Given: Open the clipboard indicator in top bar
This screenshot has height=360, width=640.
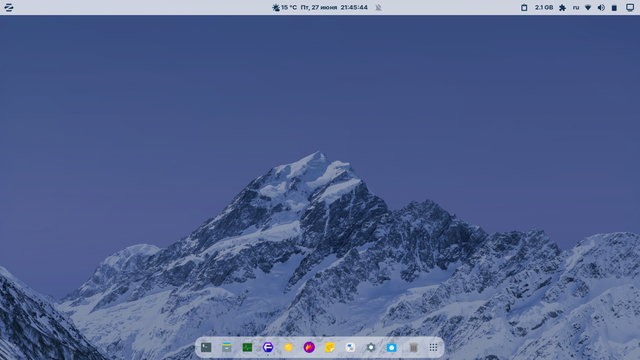Looking at the screenshot, I should (x=524, y=7).
